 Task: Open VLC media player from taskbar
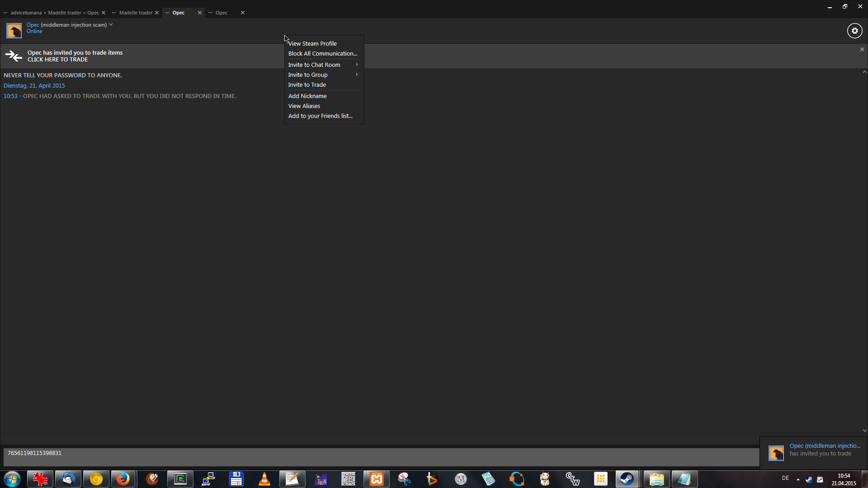[264, 479]
